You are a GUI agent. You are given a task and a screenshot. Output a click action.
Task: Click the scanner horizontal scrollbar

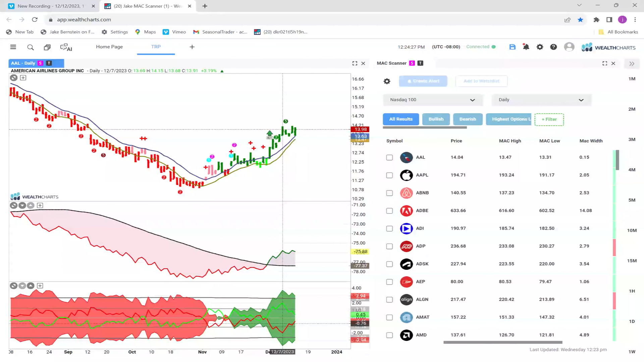tap(503, 343)
